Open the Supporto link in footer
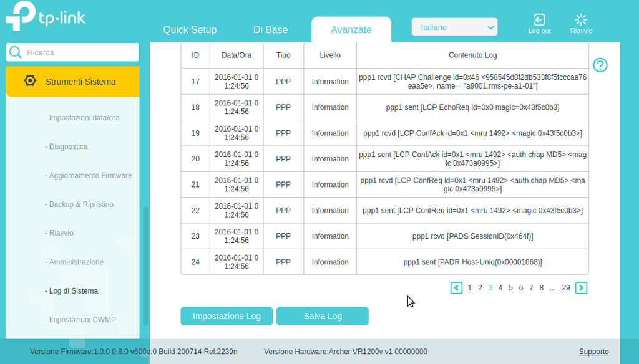 (593, 352)
